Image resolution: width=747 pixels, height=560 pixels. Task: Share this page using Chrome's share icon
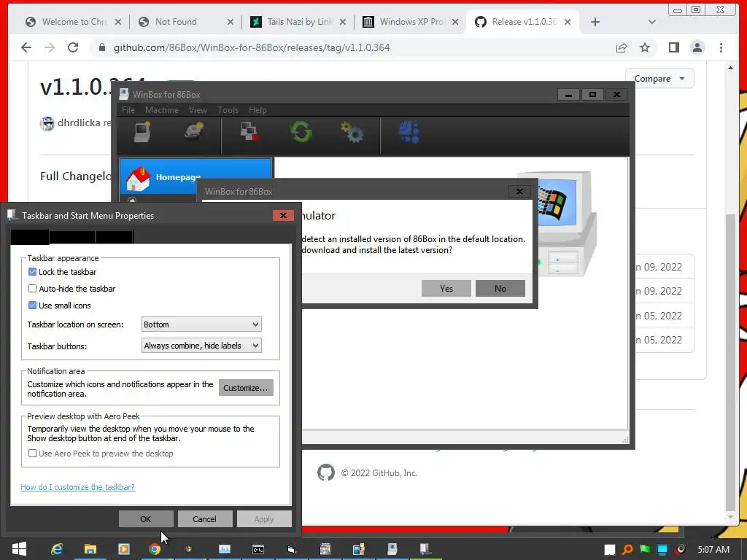coord(622,47)
